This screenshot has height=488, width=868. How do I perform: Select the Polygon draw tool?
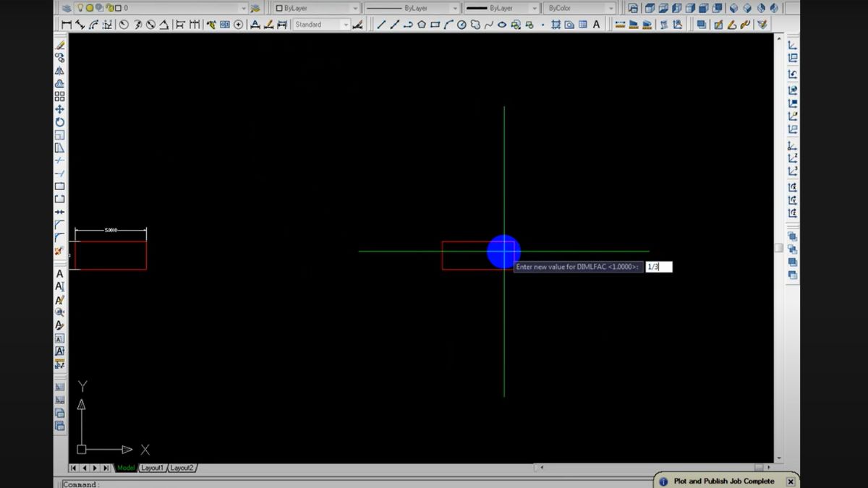[422, 25]
